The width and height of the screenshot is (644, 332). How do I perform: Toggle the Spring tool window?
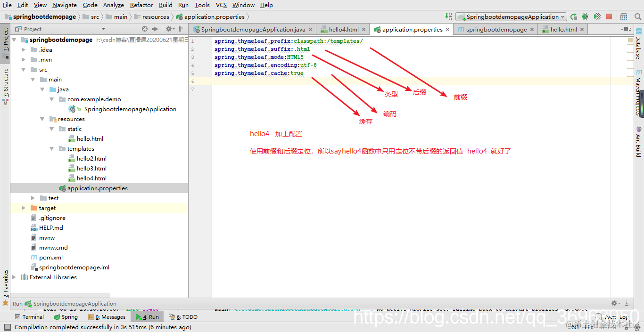pos(65,317)
